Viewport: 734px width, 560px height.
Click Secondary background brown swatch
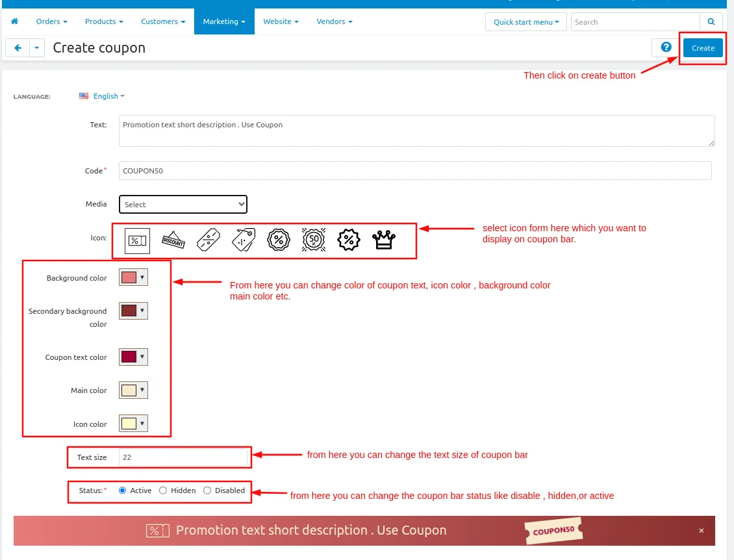pyautogui.click(x=129, y=311)
